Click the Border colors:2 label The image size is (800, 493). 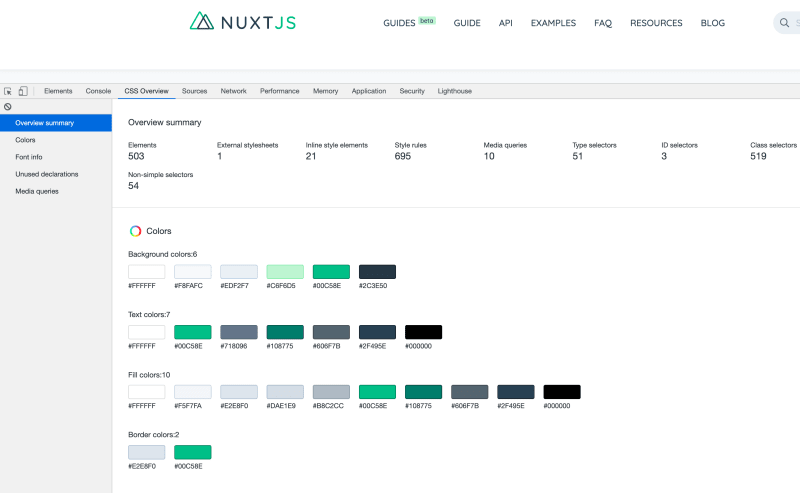[154, 435]
